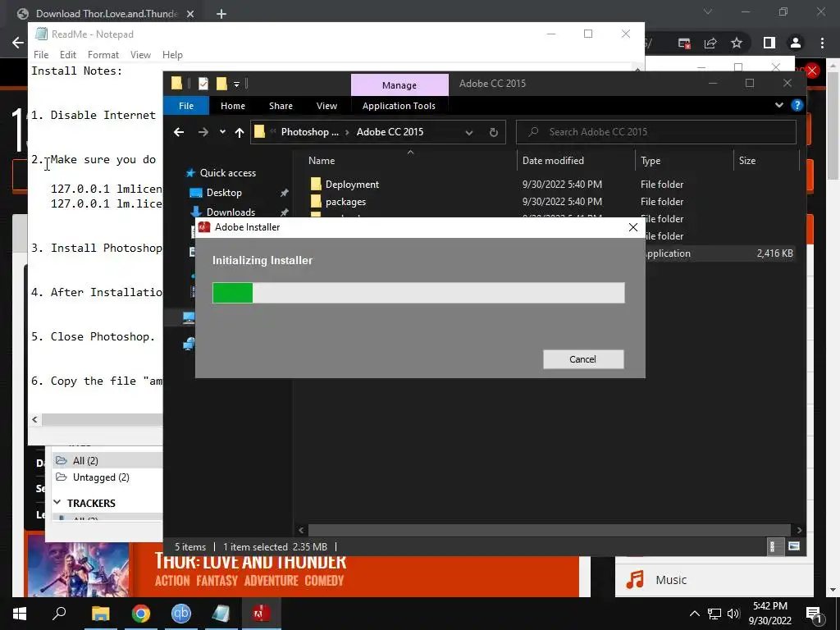Close the Download Thor browser tab
Viewport: 840px width, 630px height.
[190, 14]
